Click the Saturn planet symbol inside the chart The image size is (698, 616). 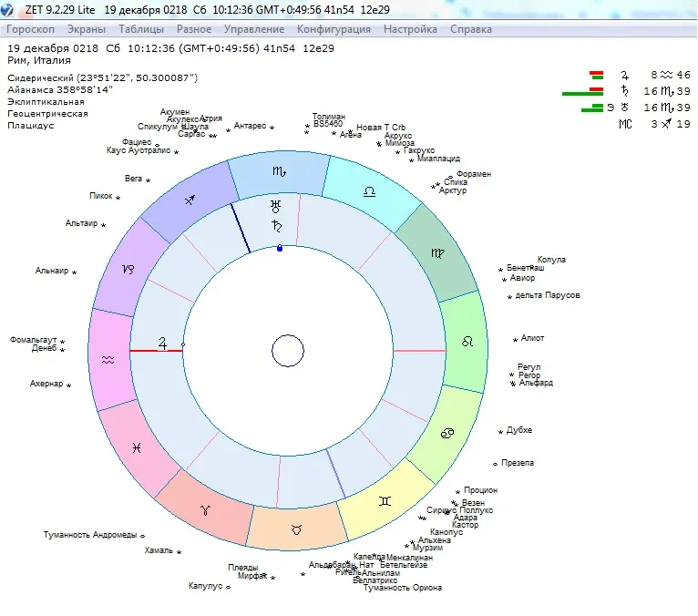click(274, 224)
